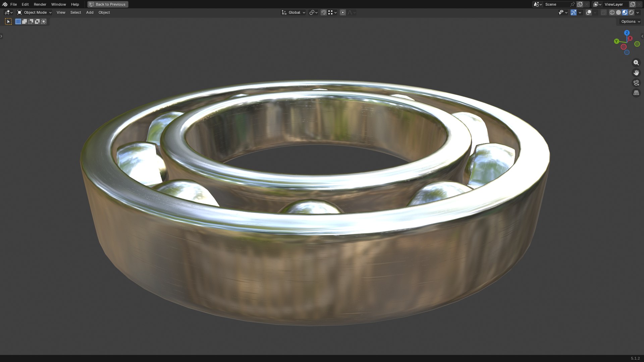Click the green Y axis gizmo
The height and width of the screenshot is (362, 644).
point(616,41)
